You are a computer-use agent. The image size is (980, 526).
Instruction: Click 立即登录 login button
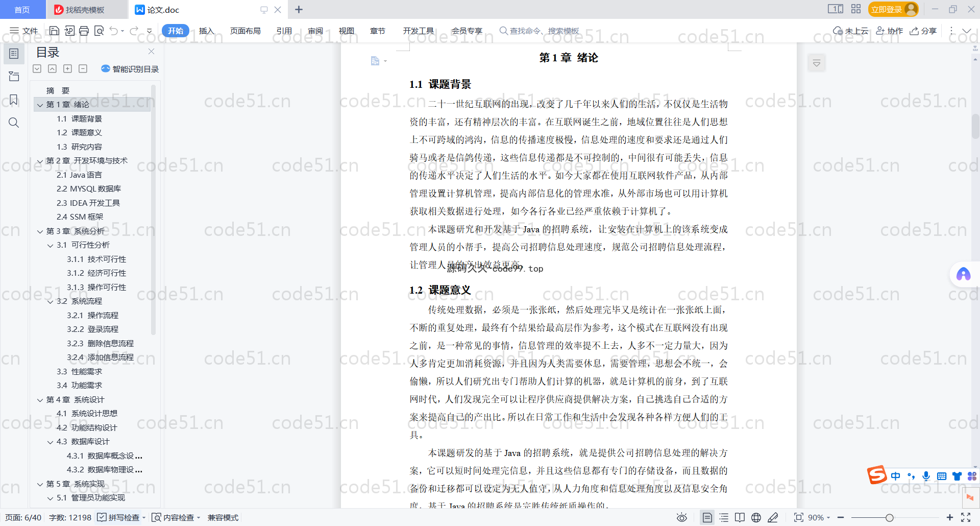click(893, 9)
